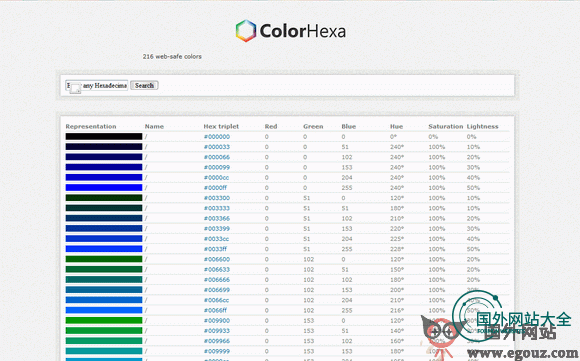Viewport: 580px width, 361px height.
Task: Open the #003399 hex link
Action: click(217, 229)
